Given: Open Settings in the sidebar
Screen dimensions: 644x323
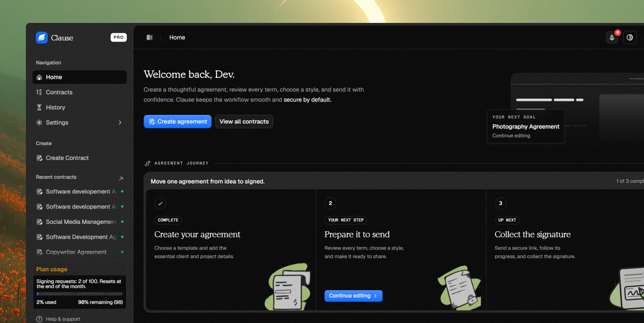Looking at the screenshot, I should 80,122.
